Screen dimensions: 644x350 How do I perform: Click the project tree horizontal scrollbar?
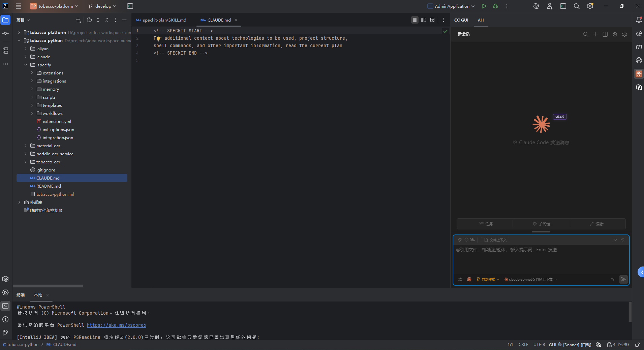click(x=48, y=286)
